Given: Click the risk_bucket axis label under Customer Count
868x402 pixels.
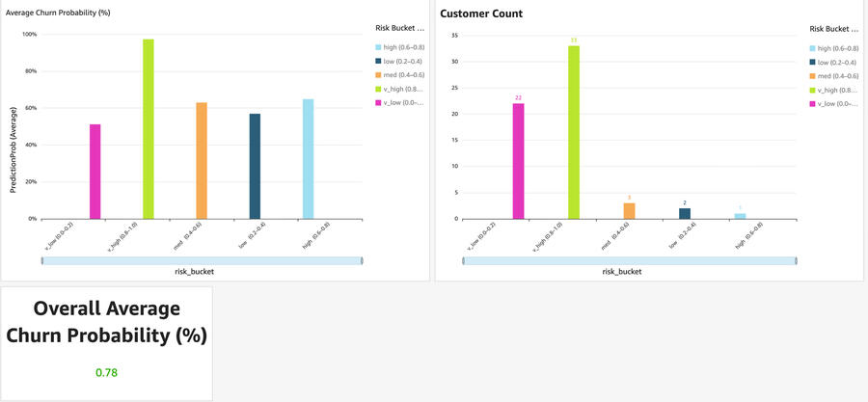Looking at the screenshot, I should tap(622, 272).
